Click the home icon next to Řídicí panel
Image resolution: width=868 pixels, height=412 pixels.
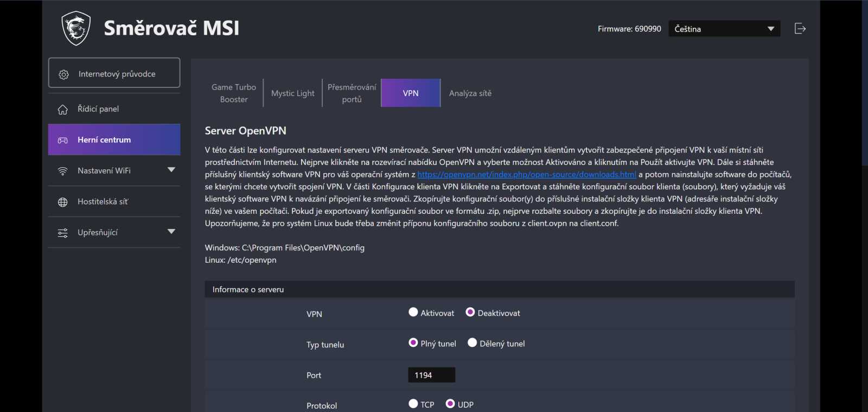(63, 110)
